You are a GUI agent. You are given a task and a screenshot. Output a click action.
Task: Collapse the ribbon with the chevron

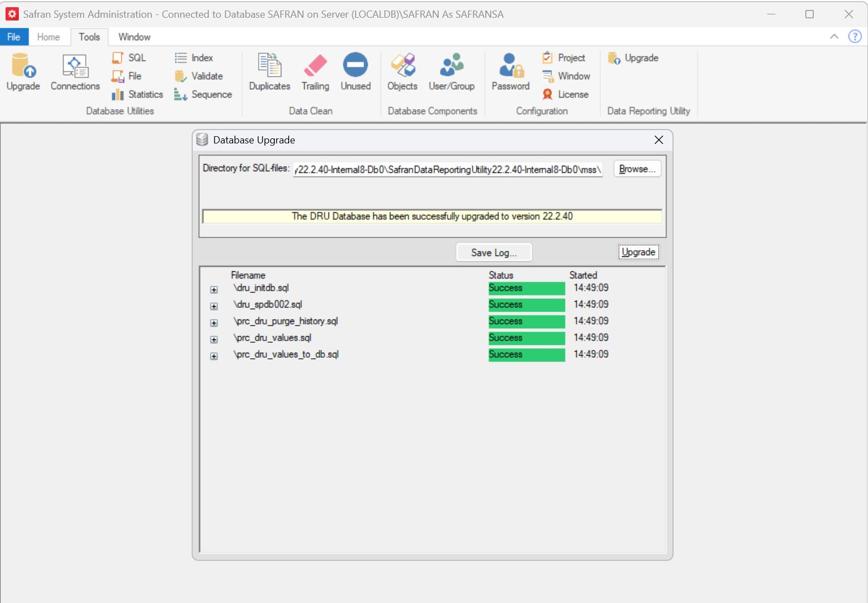coord(834,37)
